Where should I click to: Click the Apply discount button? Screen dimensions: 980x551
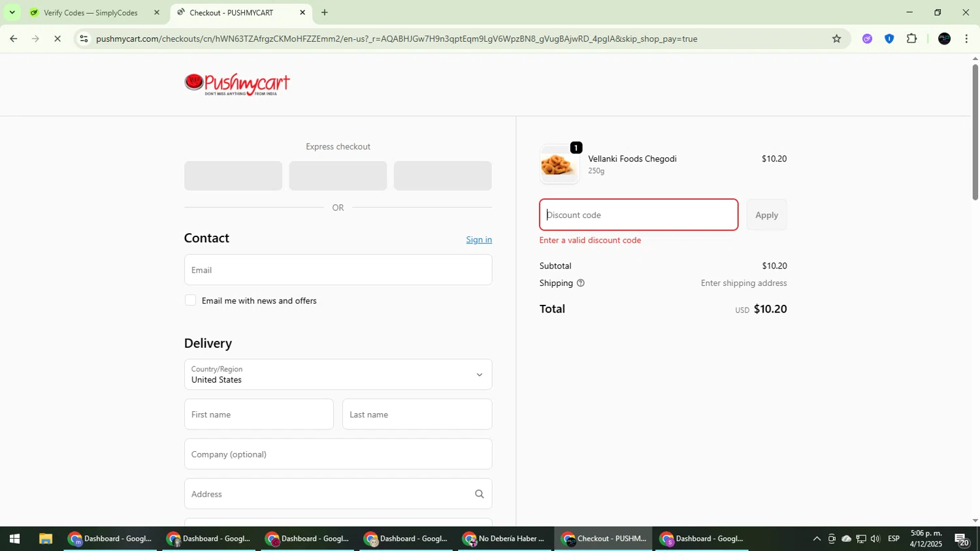[766, 215]
